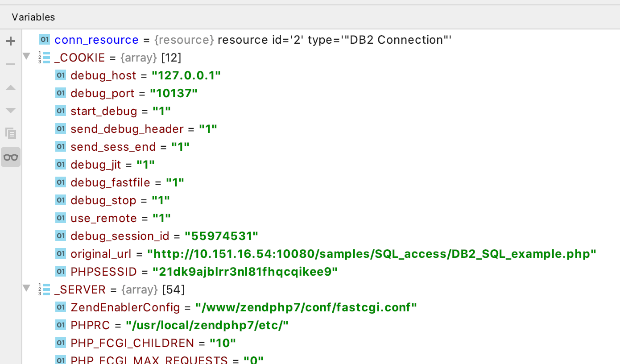Click the move watch down arrow
This screenshot has width=620, height=364.
click(x=11, y=110)
